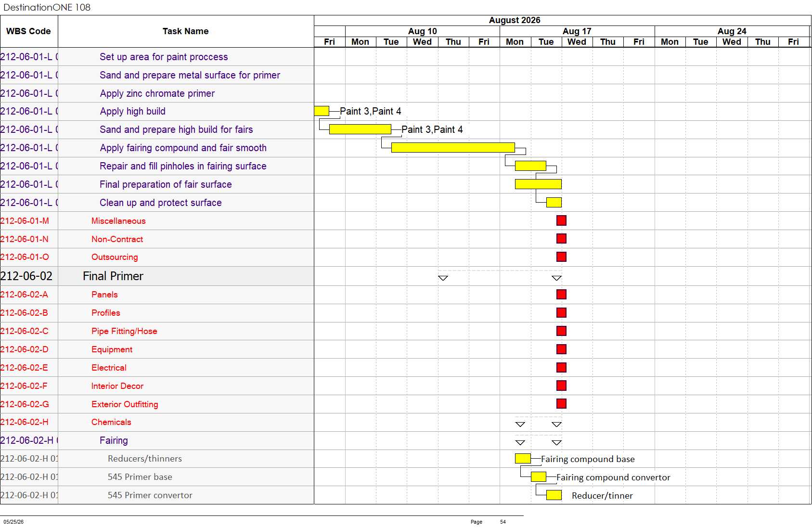812x528 pixels.
Task: Select the Chemicals task row
Action: 111,422
